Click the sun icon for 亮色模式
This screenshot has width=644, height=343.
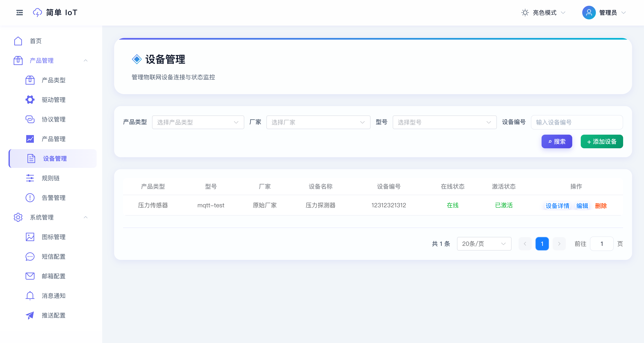pyautogui.click(x=525, y=13)
